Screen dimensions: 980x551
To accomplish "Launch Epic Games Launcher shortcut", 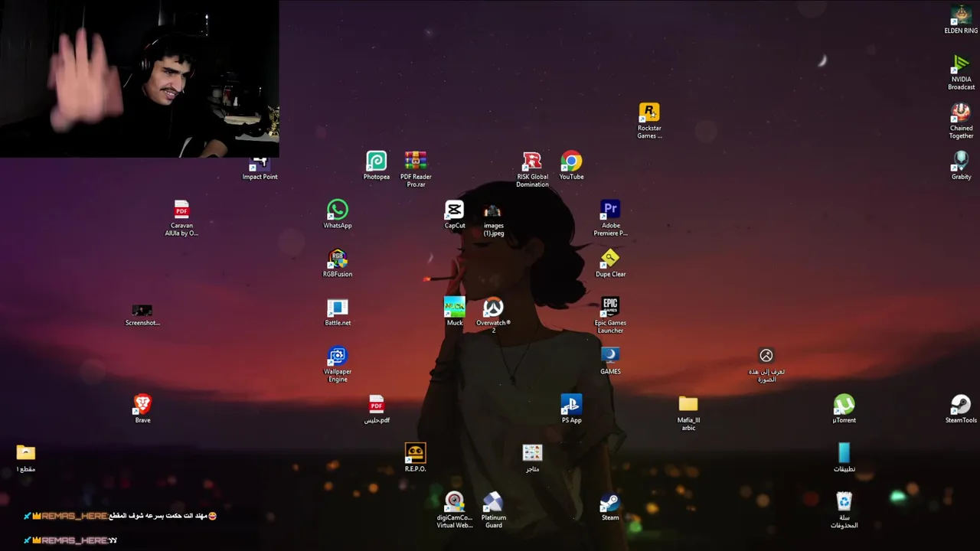I will [x=610, y=315].
